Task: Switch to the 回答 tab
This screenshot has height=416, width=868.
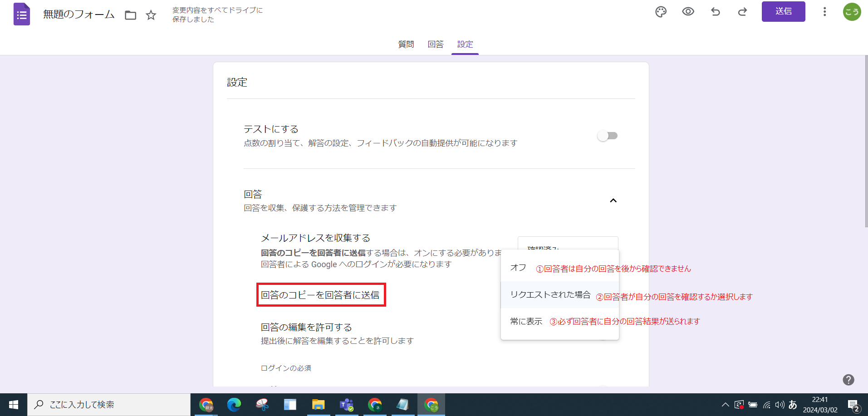Action: (435, 44)
